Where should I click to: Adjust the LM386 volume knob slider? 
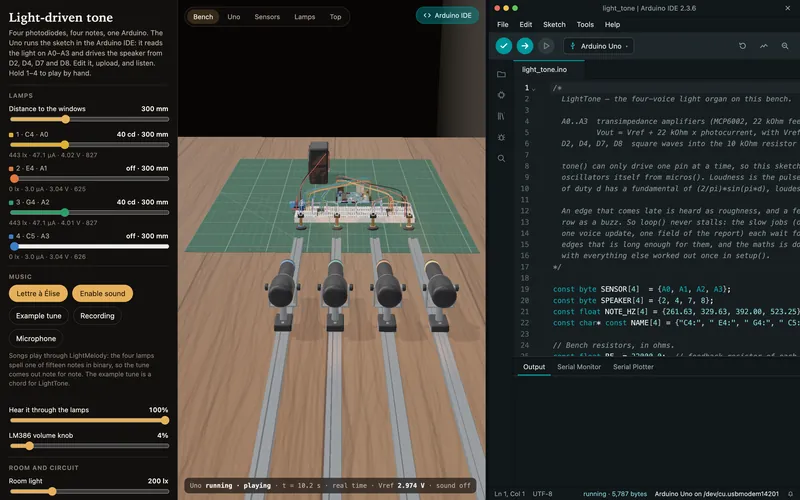(x=89, y=446)
